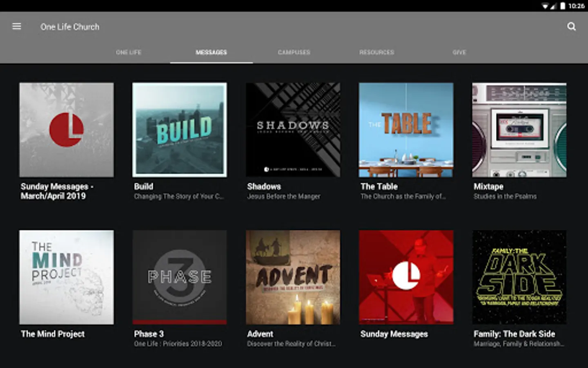Click 'Studies in the Psalms' subtitle
588x368 pixels.
pos(505,197)
